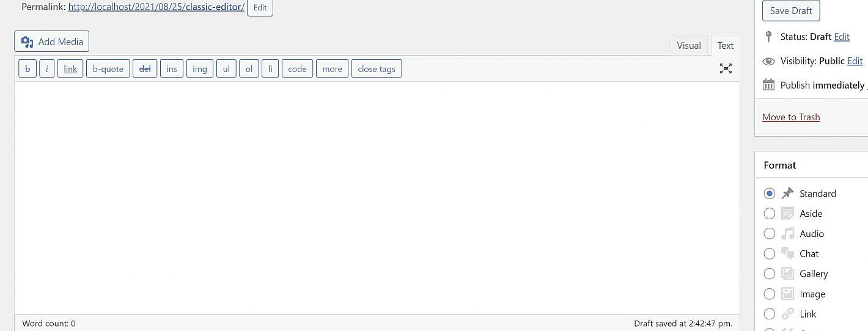Edit the Visibility setting

pyautogui.click(x=855, y=61)
